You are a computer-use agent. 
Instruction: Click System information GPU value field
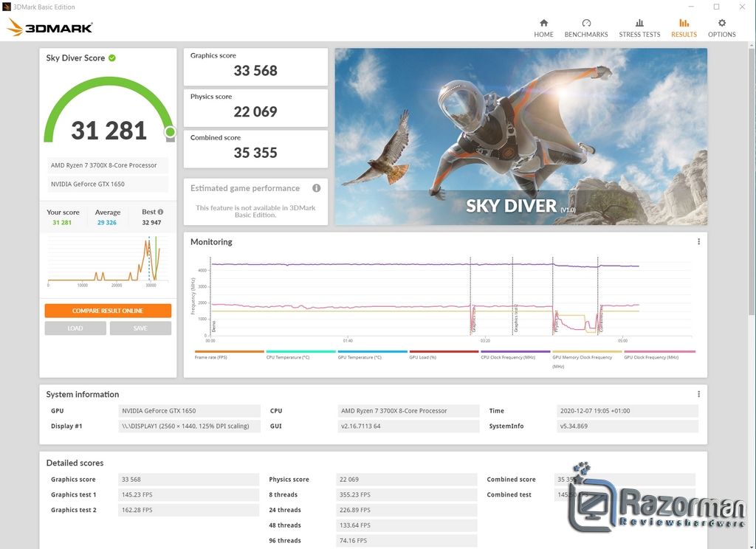point(189,411)
